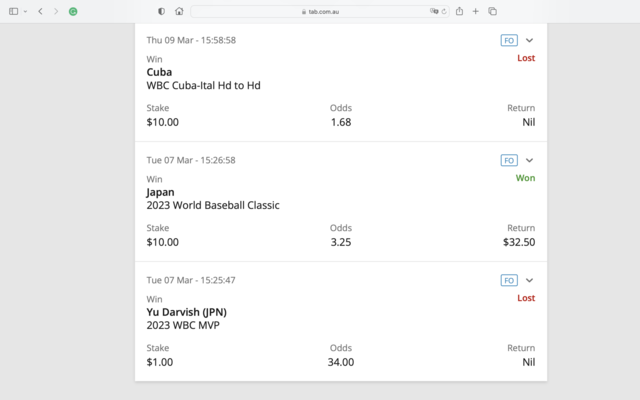This screenshot has height=400, width=640.
Task: Select the $10.00 stake on Japan bet
Action: [x=162, y=242]
